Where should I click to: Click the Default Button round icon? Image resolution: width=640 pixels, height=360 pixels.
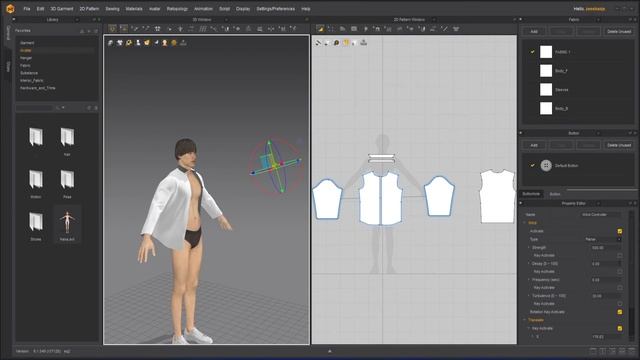(546, 165)
